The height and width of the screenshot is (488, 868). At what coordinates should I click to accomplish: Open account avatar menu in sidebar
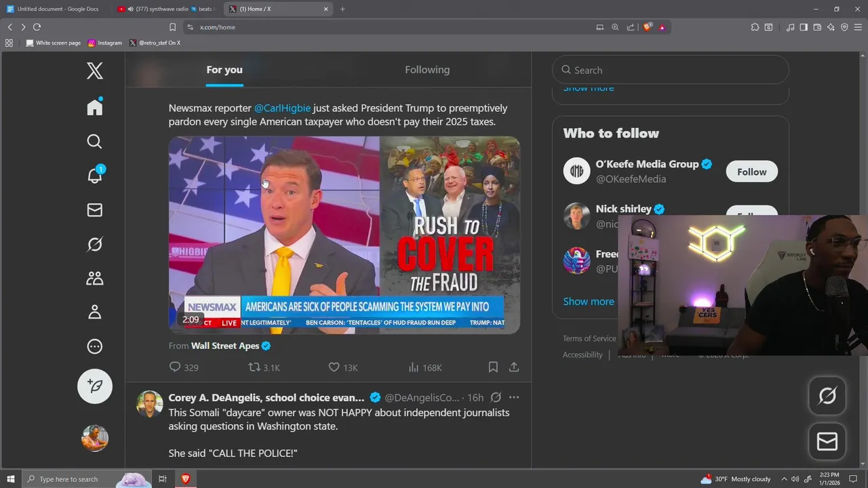tap(95, 438)
